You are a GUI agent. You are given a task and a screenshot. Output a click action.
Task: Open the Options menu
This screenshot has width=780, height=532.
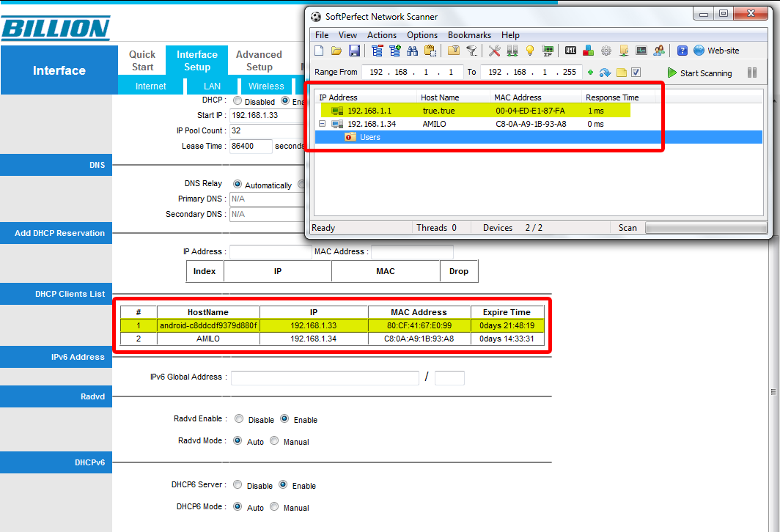click(422, 34)
